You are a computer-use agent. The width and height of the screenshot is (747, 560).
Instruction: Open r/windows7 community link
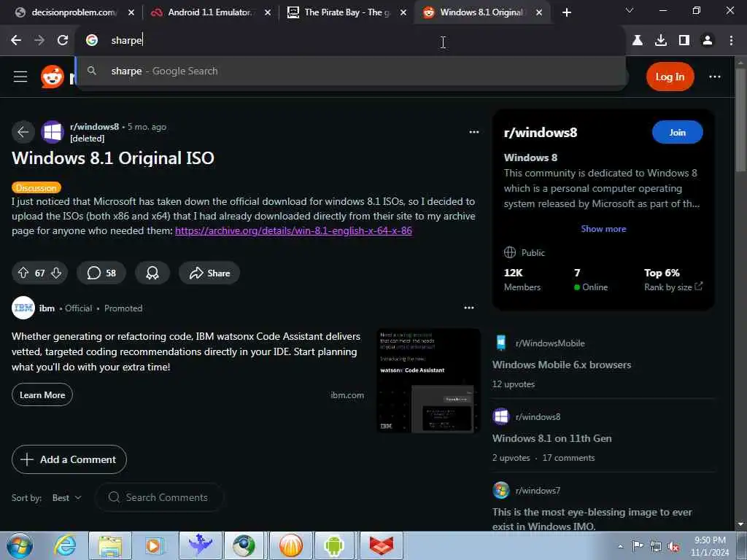tap(538, 491)
